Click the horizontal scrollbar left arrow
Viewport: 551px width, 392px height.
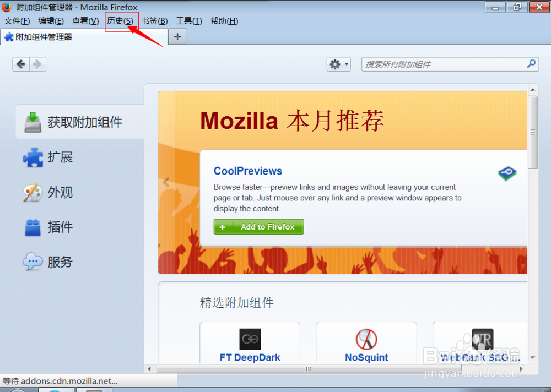(x=150, y=369)
